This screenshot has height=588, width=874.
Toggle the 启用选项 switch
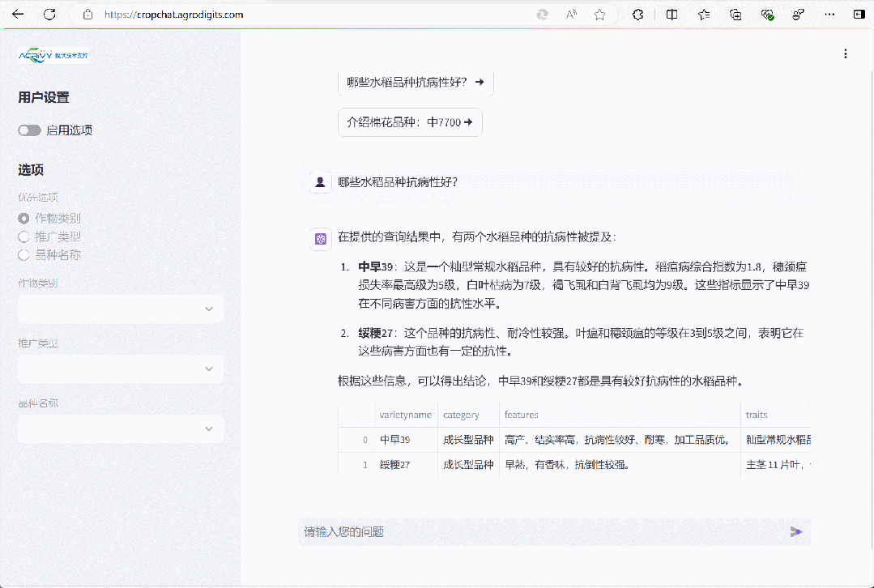click(x=30, y=130)
